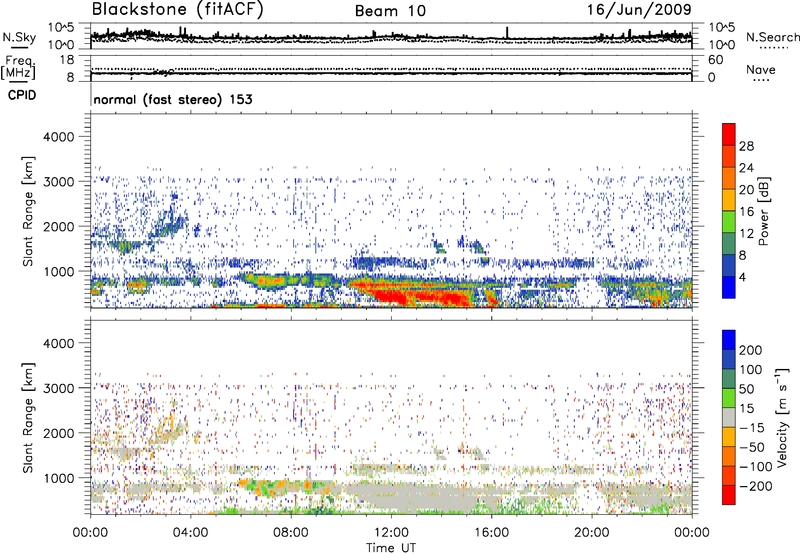This screenshot has width=800, height=554.
Task: Click the "N.Search" legend label
Action: click(x=772, y=37)
